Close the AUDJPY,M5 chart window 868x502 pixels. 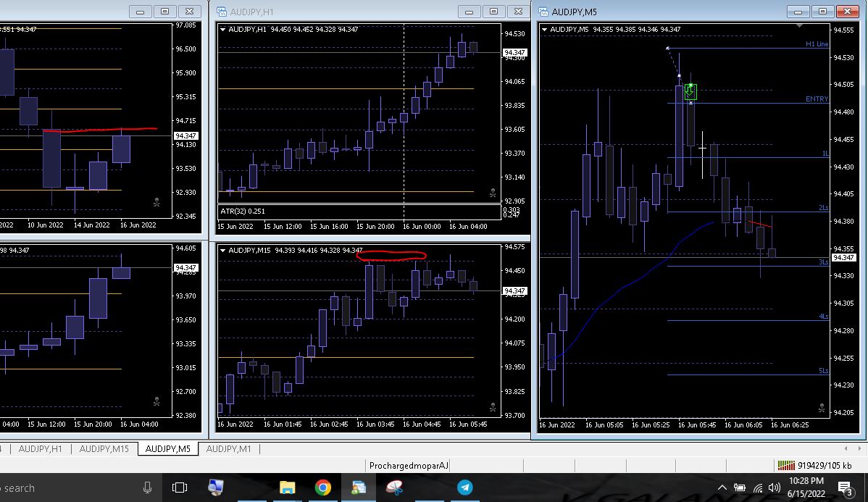[847, 11]
